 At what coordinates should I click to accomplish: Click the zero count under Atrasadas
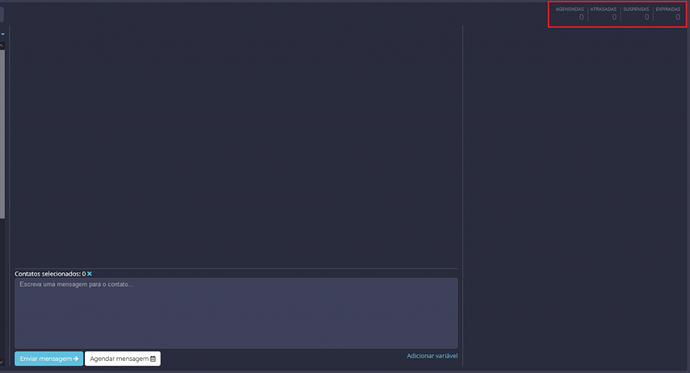click(x=614, y=17)
